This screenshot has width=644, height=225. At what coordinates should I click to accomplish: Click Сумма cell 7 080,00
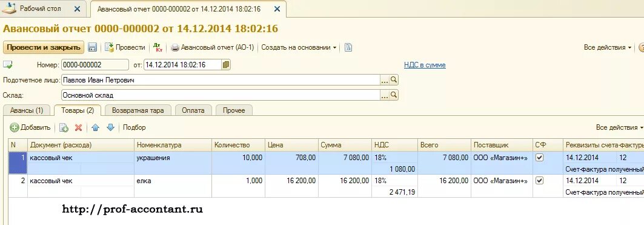coord(345,158)
